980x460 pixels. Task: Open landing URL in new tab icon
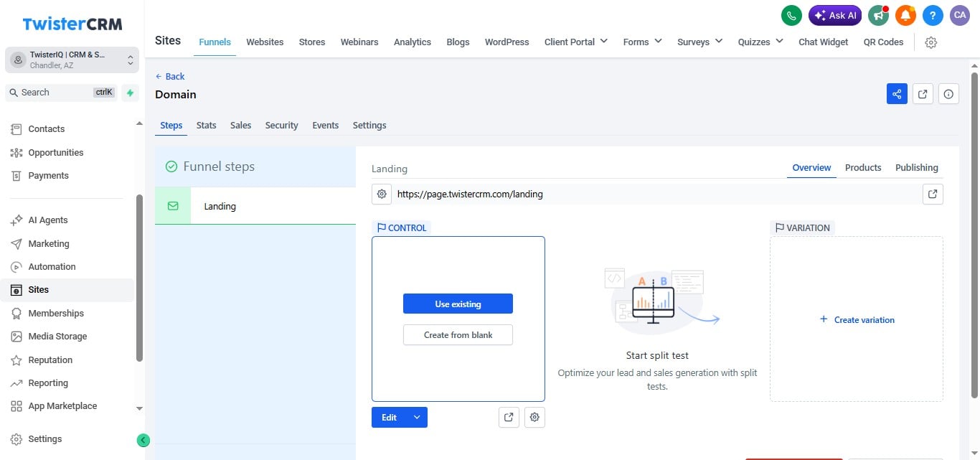coord(933,194)
